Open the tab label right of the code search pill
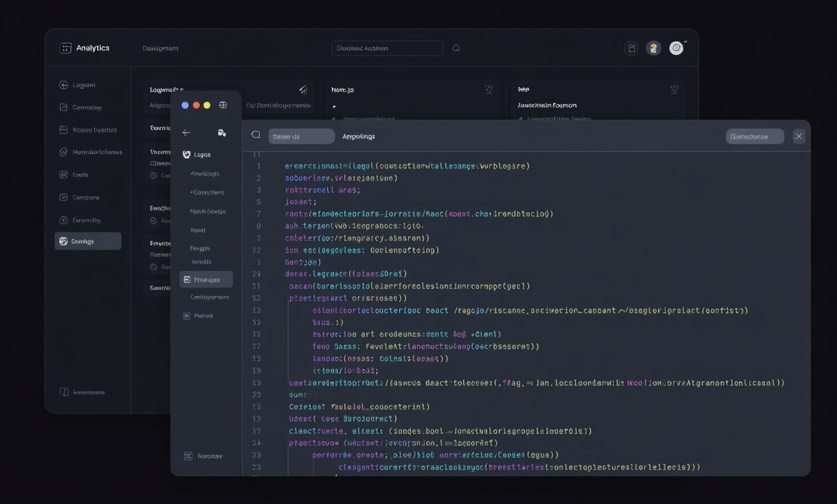 click(359, 137)
